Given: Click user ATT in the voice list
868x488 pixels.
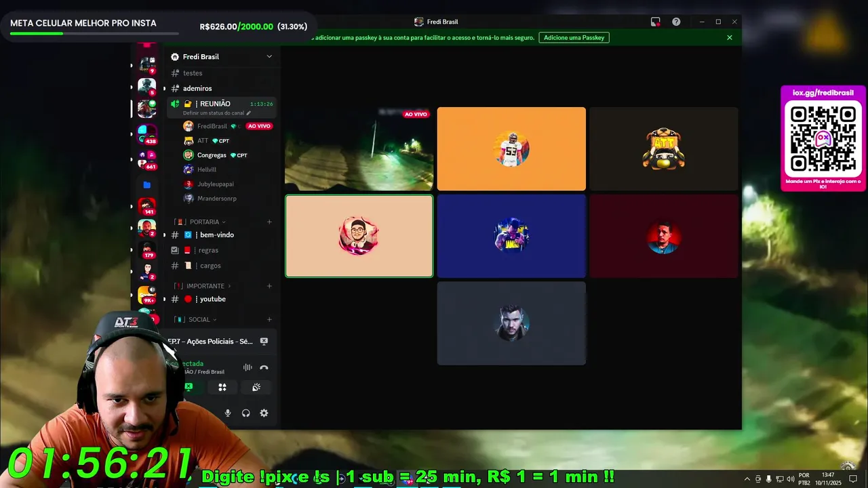Looking at the screenshot, I should point(203,141).
